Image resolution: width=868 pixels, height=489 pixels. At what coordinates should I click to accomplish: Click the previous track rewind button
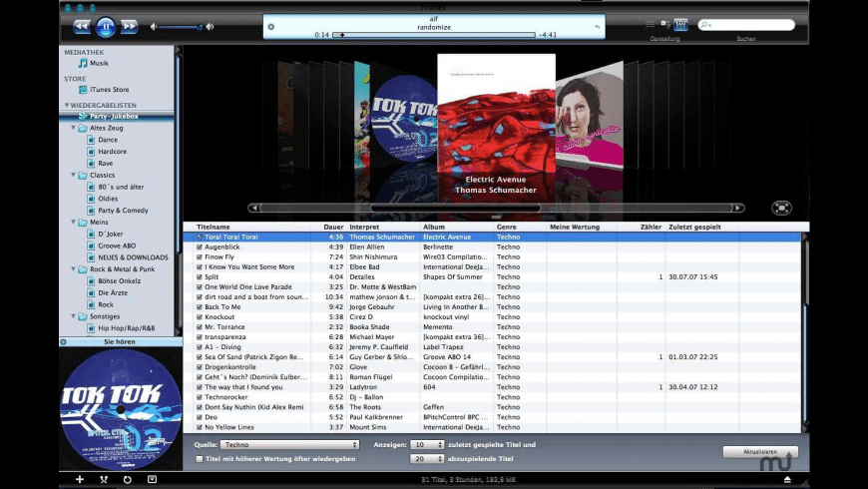pos(82,26)
